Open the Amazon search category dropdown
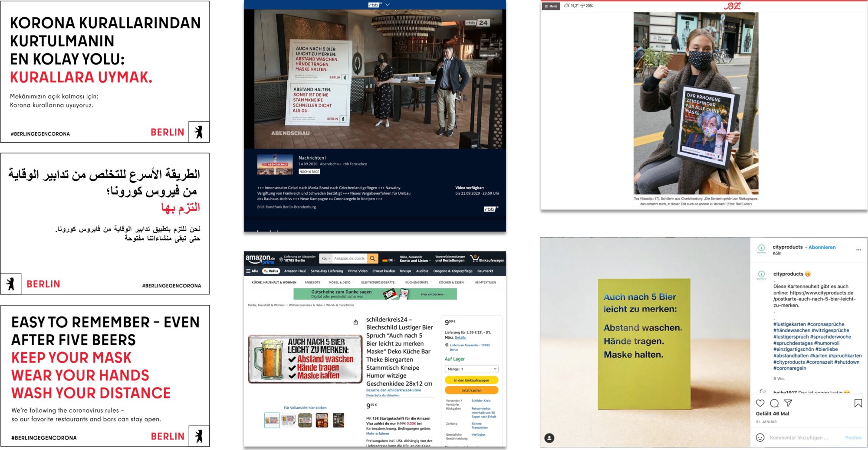Screen dimensions: 868x450 click(x=325, y=258)
